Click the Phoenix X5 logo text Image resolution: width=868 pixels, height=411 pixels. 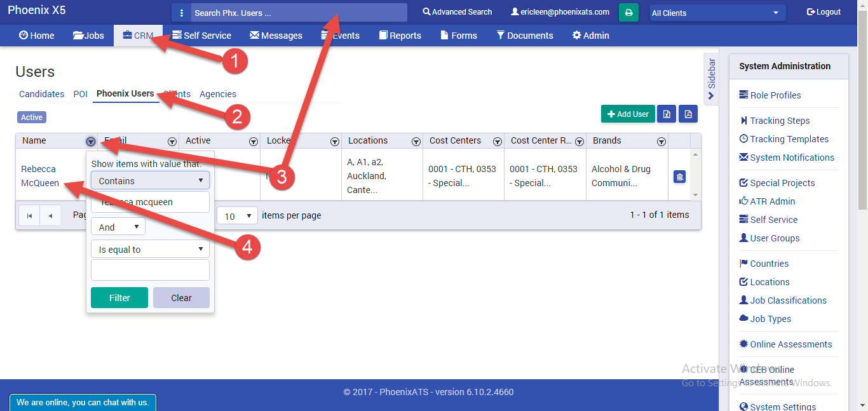point(37,10)
